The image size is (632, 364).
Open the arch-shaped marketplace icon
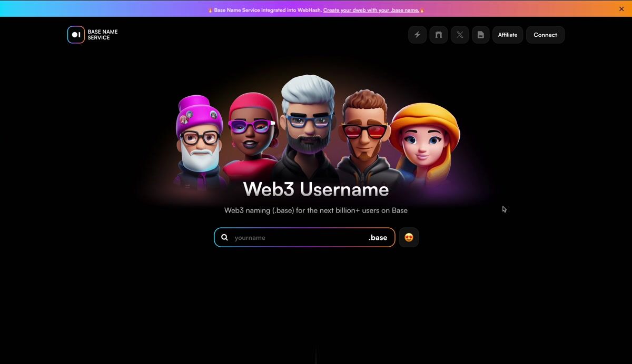point(438,35)
